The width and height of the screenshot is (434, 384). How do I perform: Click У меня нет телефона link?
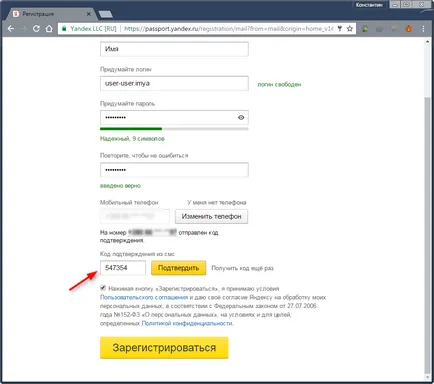coord(217,202)
